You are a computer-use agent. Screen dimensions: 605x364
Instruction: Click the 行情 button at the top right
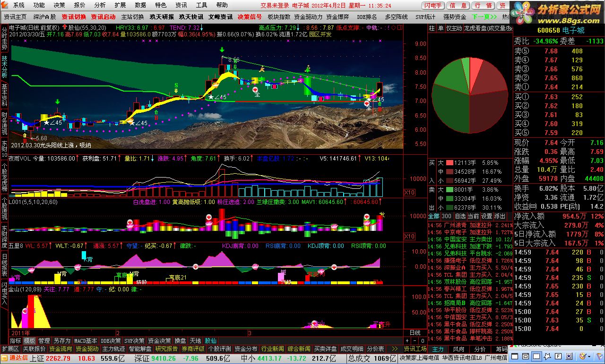coord(483,6)
